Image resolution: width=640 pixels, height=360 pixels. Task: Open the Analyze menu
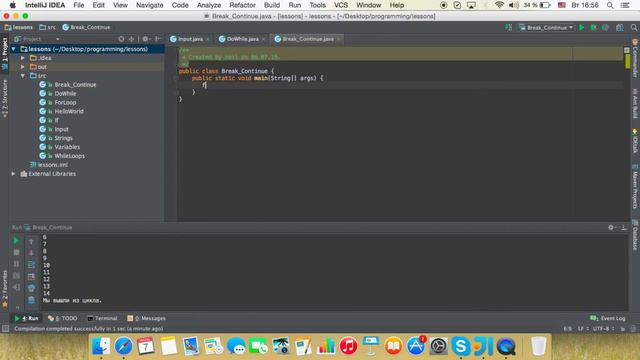coord(209,5)
